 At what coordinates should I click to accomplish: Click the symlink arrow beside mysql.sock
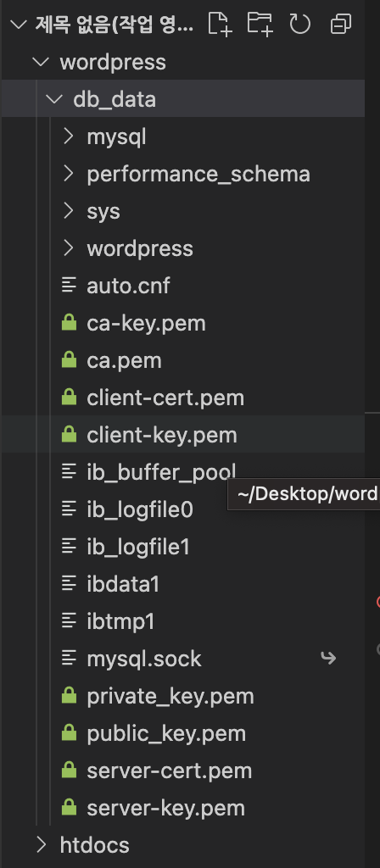point(328,658)
